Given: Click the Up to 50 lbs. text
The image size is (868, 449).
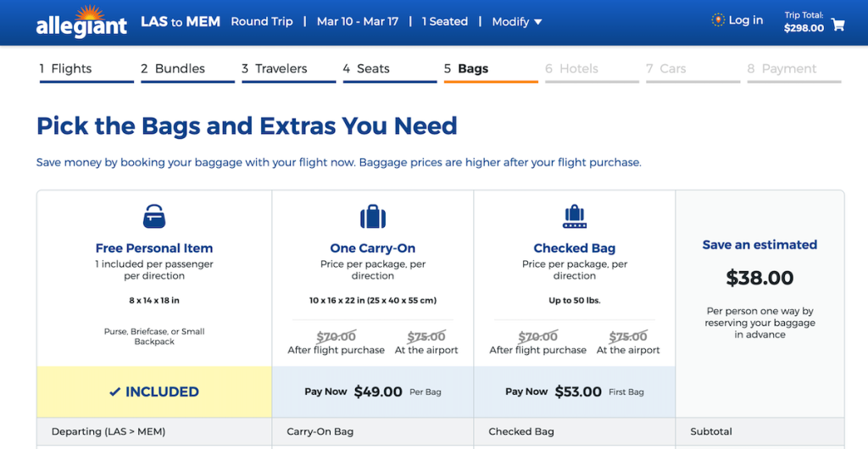Looking at the screenshot, I should (575, 301).
